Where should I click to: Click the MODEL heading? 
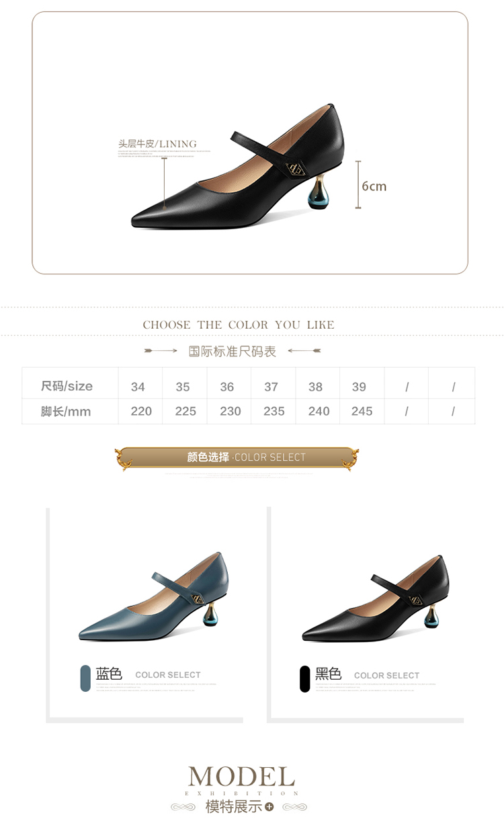(241, 777)
